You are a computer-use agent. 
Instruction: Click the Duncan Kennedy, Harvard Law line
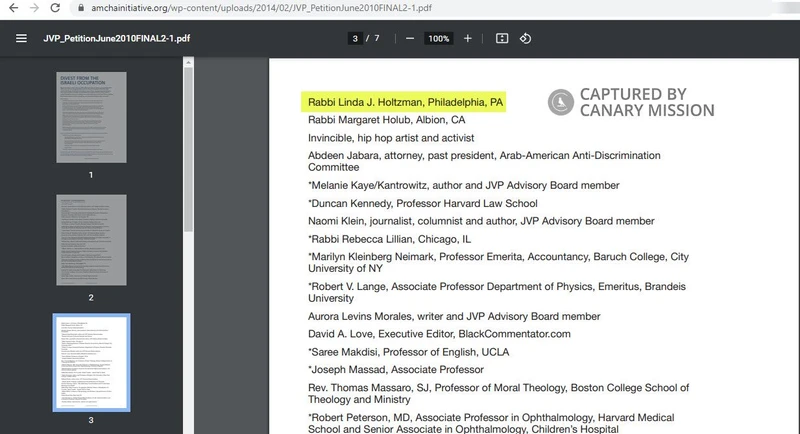click(422, 203)
